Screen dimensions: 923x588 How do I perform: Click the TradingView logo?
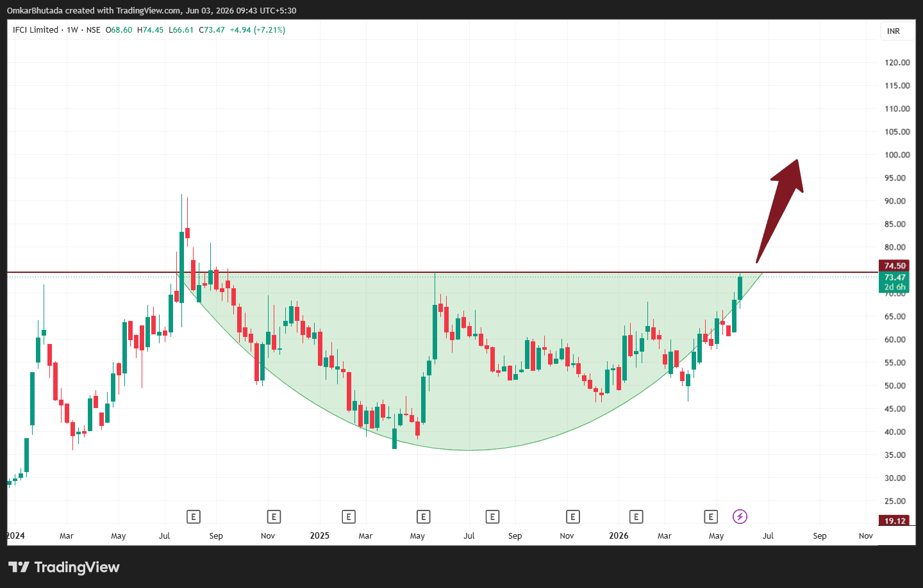click(x=64, y=567)
